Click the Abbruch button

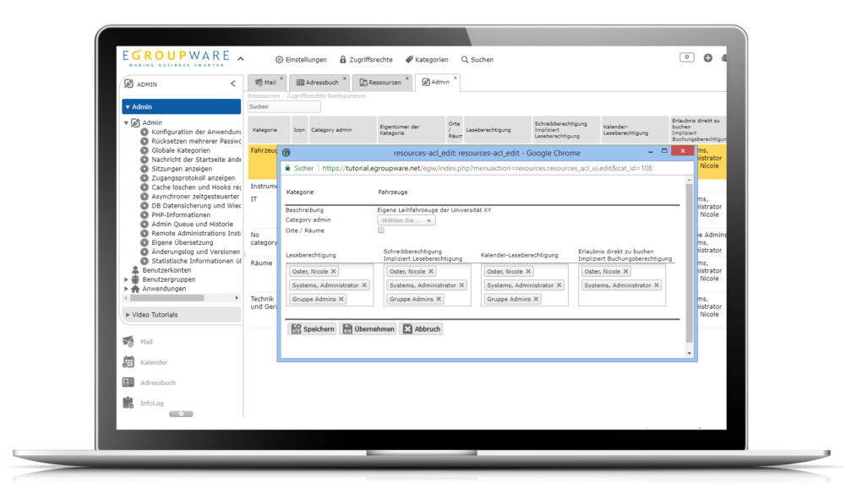pyautogui.click(x=421, y=329)
